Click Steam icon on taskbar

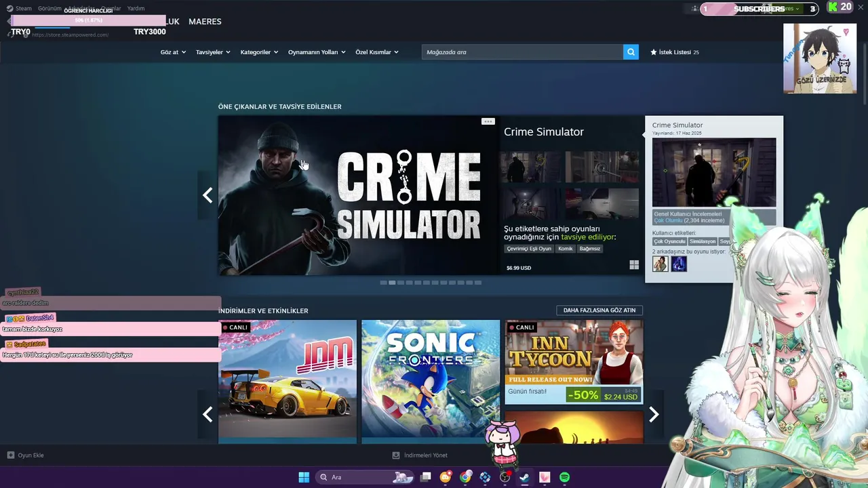tap(525, 477)
